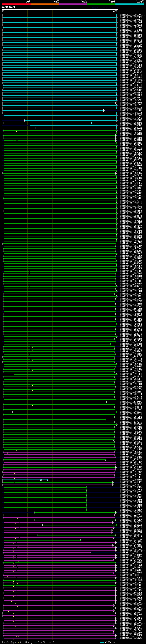Click the UniRef100_P93390 hit
The image size is (146, 644).
tap(131, 302)
